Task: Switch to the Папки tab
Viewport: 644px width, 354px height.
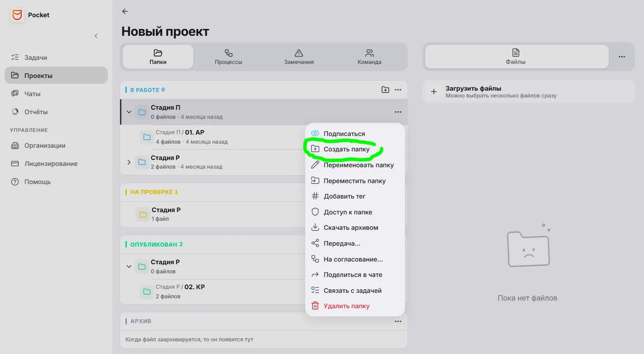Action: (x=158, y=57)
